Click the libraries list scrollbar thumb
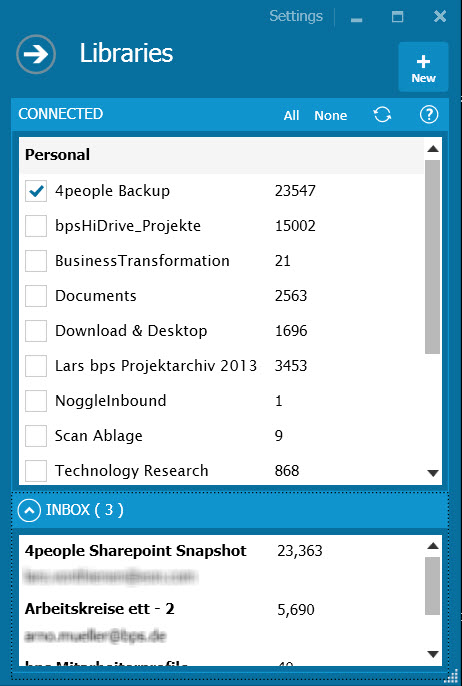Screen dimensions: 462x686 point(433,256)
